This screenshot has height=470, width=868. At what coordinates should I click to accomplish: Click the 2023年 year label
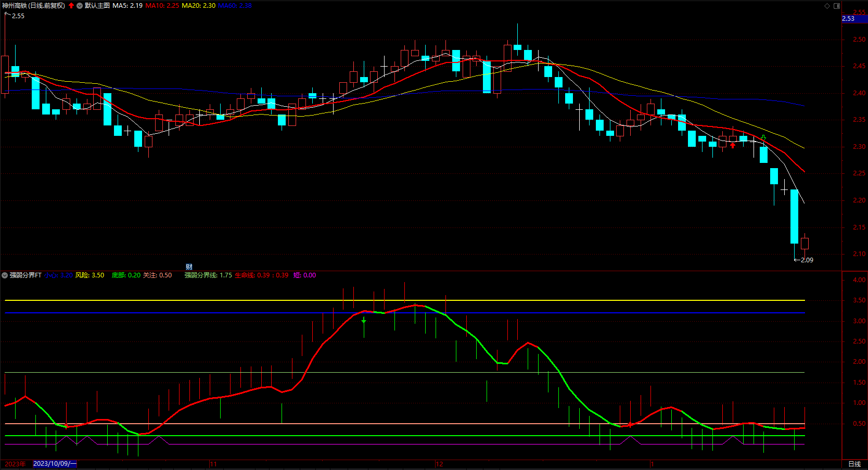(x=15, y=464)
